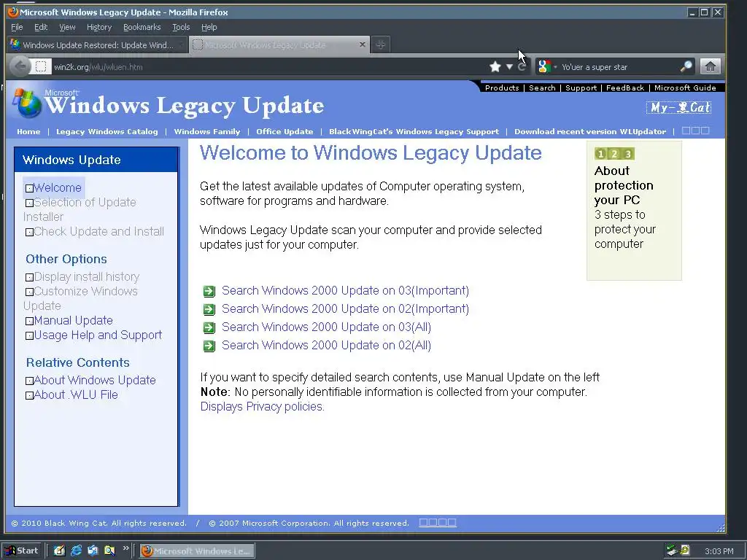Expand quick launch overflow chevron
The height and width of the screenshot is (560, 747).
click(125, 548)
